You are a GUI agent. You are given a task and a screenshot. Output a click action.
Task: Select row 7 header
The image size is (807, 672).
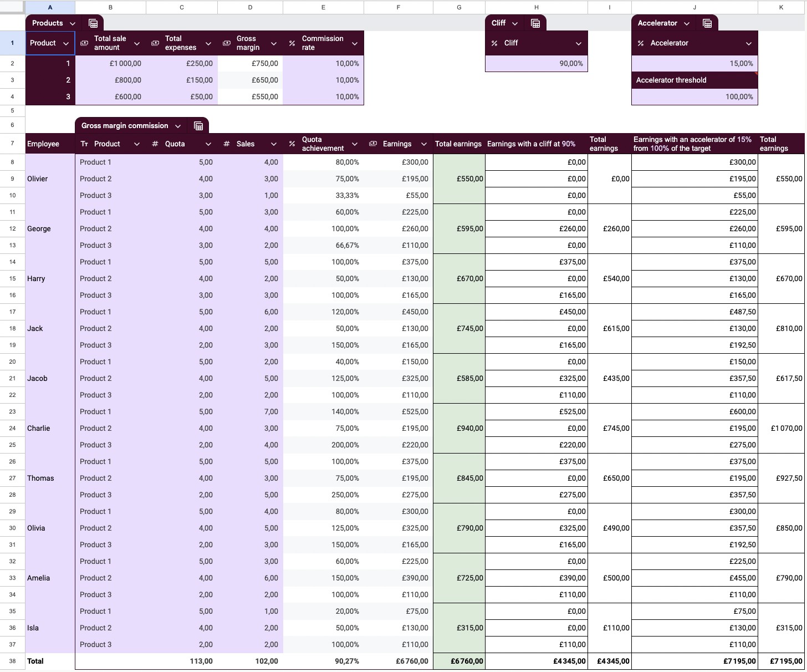tap(12, 144)
